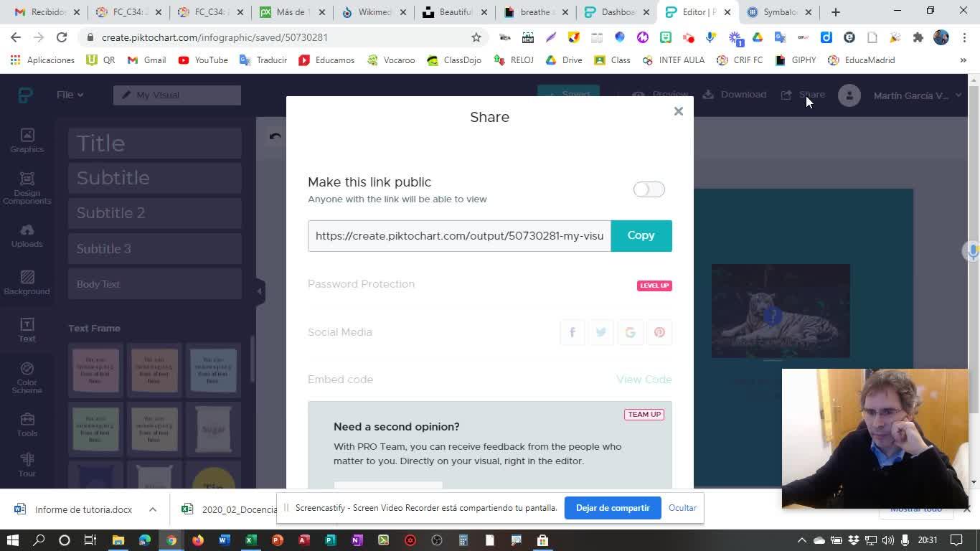The height and width of the screenshot is (551, 980).
Task: Start the Tour from sidebar
Action: [x=27, y=465]
